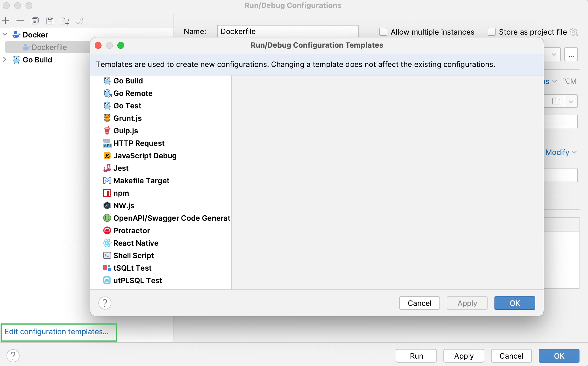Select React Native configuration template
Viewport: 588px width, 366px height.
(136, 243)
